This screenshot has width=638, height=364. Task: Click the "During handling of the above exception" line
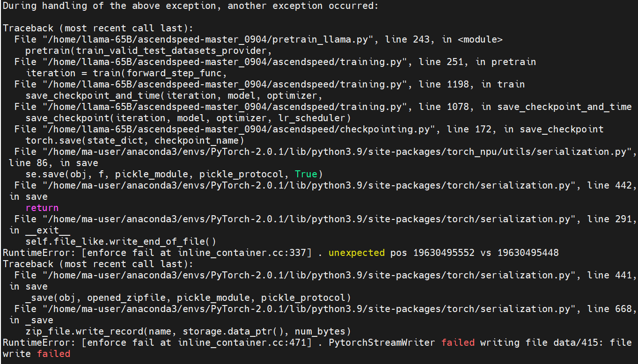tap(191, 6)
